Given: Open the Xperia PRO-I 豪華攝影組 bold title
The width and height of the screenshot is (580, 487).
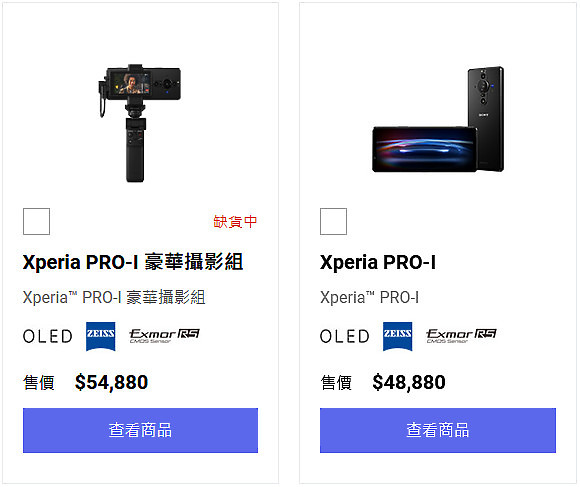Looking at the screenshot, I should (133, 262).
